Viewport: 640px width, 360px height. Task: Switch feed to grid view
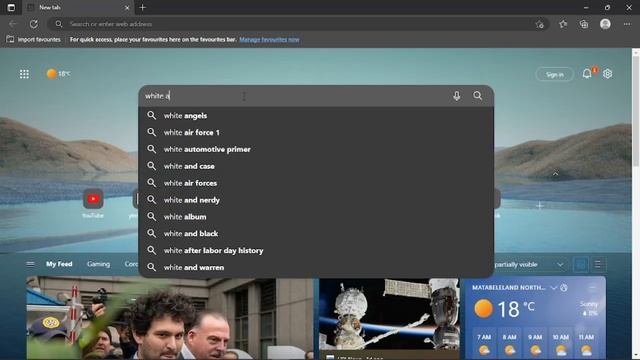point(581,264)
